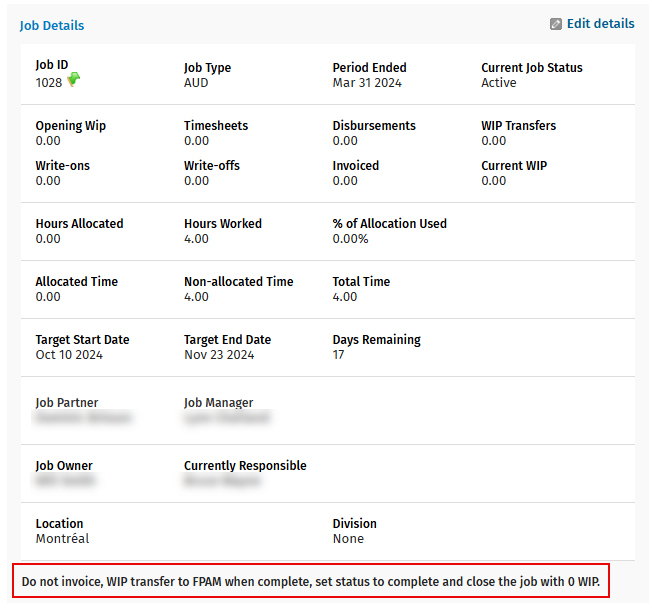
Task: Click the WIP Transfers value 0.00
Action: (x=493, y=141)
